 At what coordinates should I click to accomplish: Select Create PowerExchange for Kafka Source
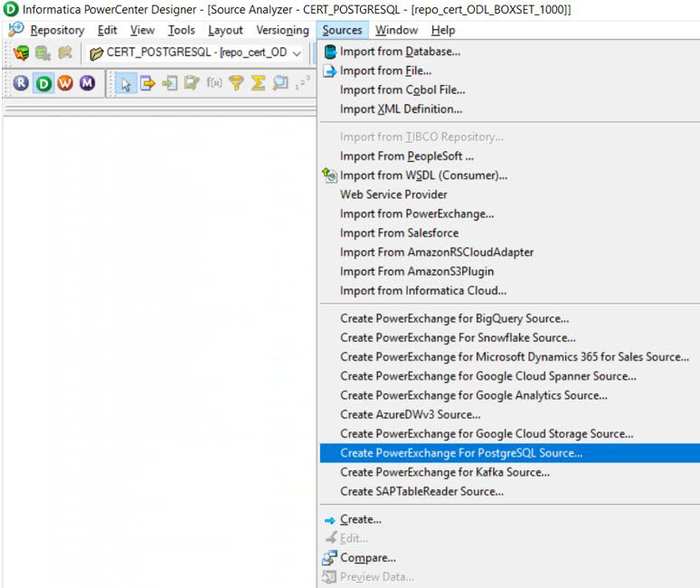tap(444, 472)
